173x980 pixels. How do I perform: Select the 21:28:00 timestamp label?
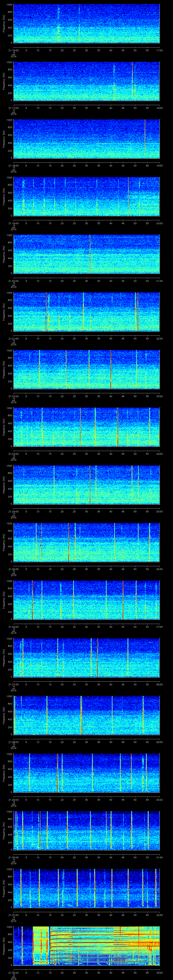13,742
